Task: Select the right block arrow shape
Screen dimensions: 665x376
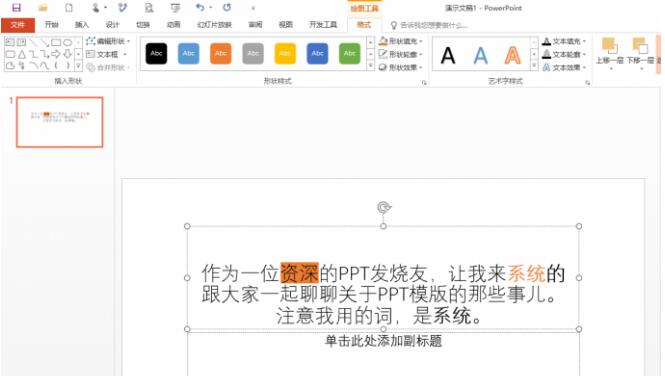Action: pyautogui.click(x=56, y=54)
